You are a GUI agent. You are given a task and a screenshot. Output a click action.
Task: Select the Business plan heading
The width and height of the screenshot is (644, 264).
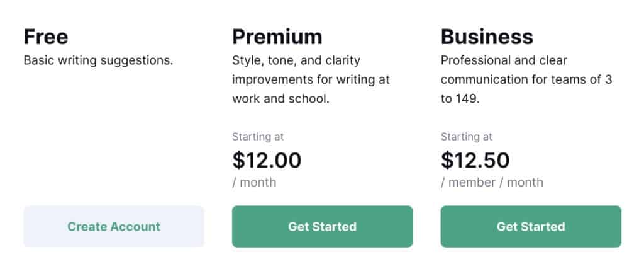[x=487, y=37]
